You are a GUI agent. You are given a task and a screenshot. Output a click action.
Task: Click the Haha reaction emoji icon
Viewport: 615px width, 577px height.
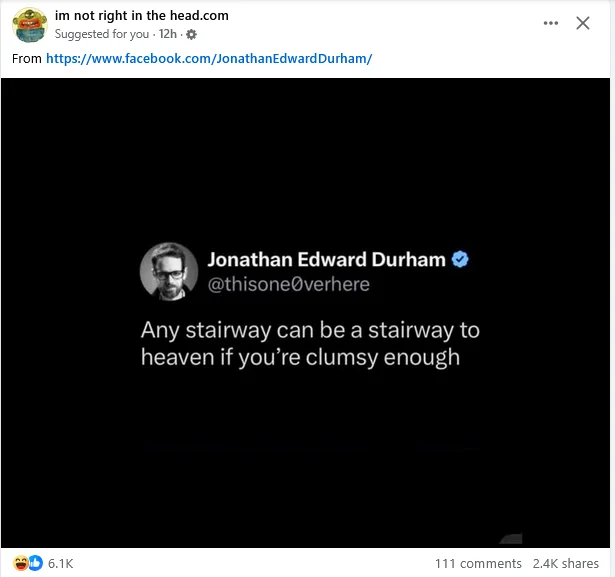(20, 563)
